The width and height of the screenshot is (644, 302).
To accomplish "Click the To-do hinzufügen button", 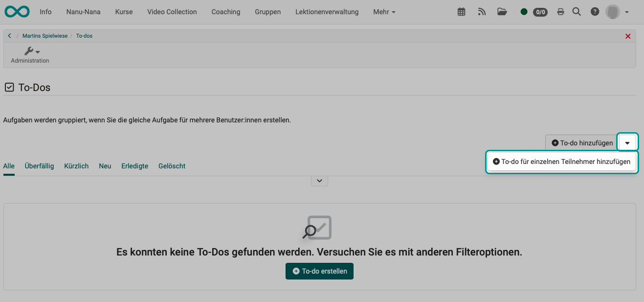I will click(x=581, y=143).
